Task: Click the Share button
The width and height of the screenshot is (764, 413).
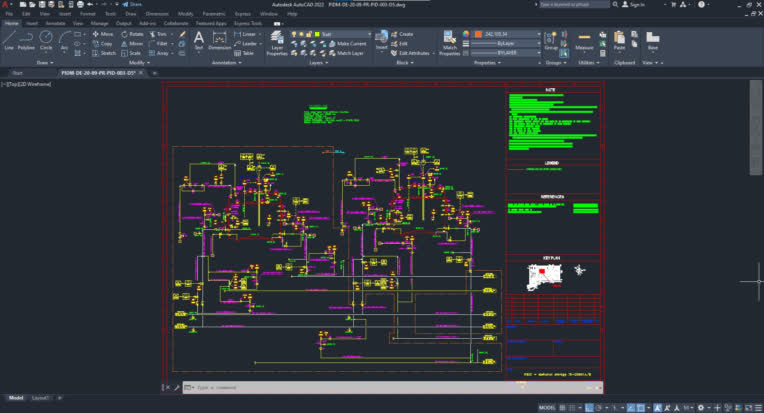Action: (x=132, y=4)
